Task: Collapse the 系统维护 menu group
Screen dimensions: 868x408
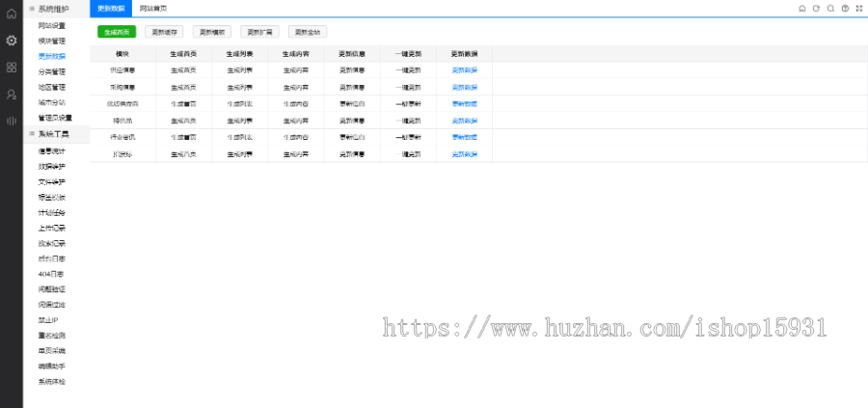Action: [57, 9]
